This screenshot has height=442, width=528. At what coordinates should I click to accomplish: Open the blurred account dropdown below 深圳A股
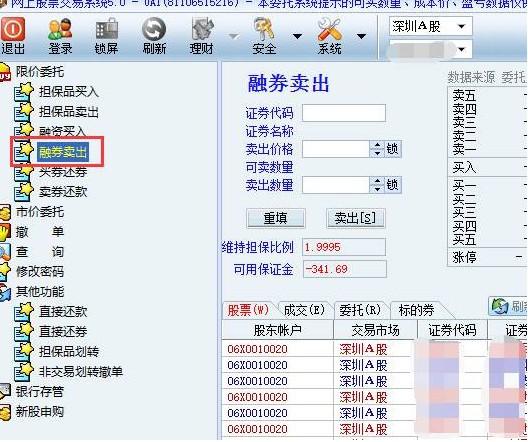pos(431,50)
